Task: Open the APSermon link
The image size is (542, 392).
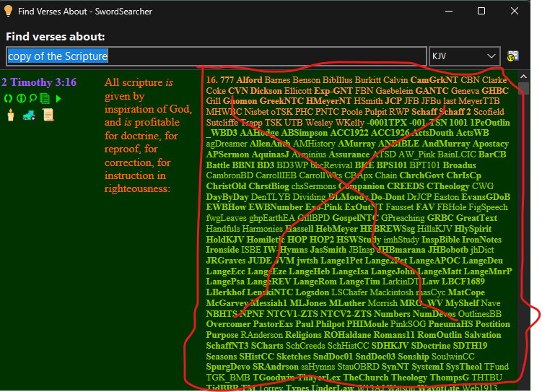Action: click(x=227, y=154)
